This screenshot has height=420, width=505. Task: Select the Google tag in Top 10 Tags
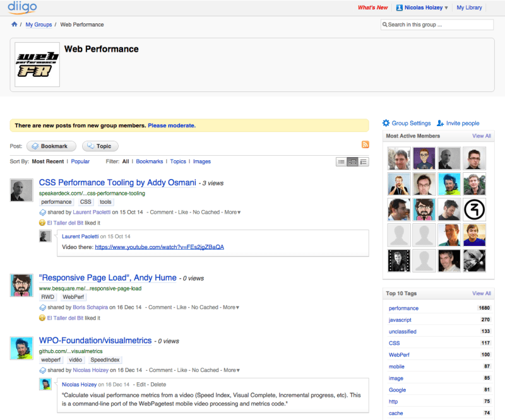click(x=397, y=390)
